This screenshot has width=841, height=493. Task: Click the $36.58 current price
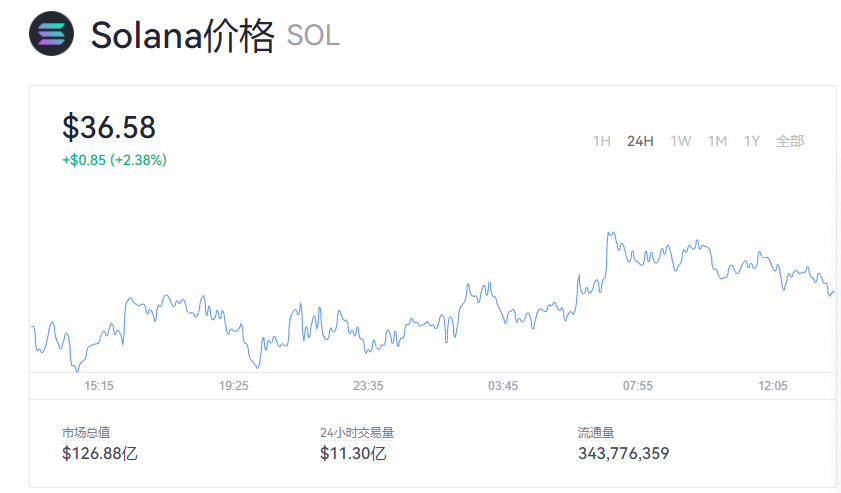pos(109,128)
